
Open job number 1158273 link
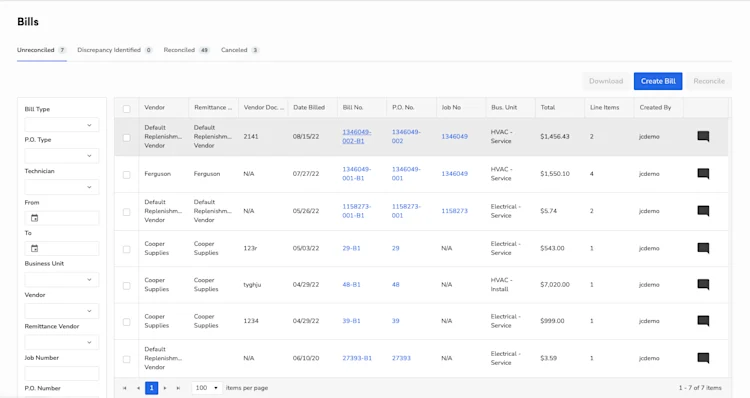coord(454,211)
